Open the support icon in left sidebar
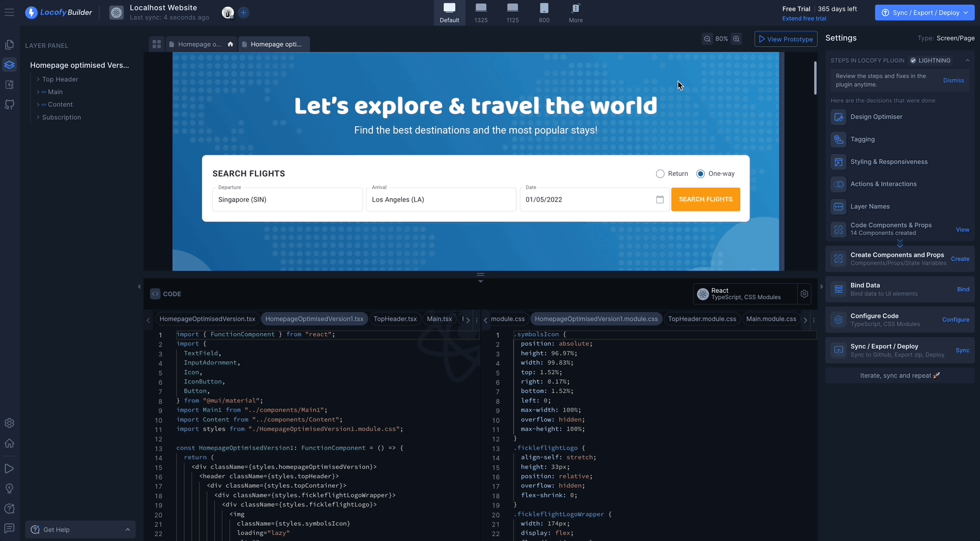This screenshot has height=541, width=980. point(9,508)
